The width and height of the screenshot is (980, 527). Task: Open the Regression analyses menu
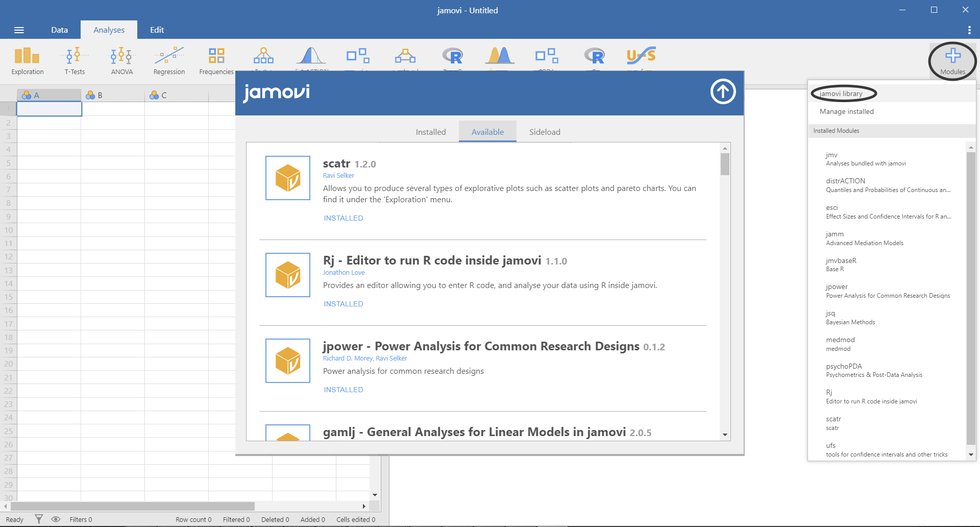click(x=169, y=61)
